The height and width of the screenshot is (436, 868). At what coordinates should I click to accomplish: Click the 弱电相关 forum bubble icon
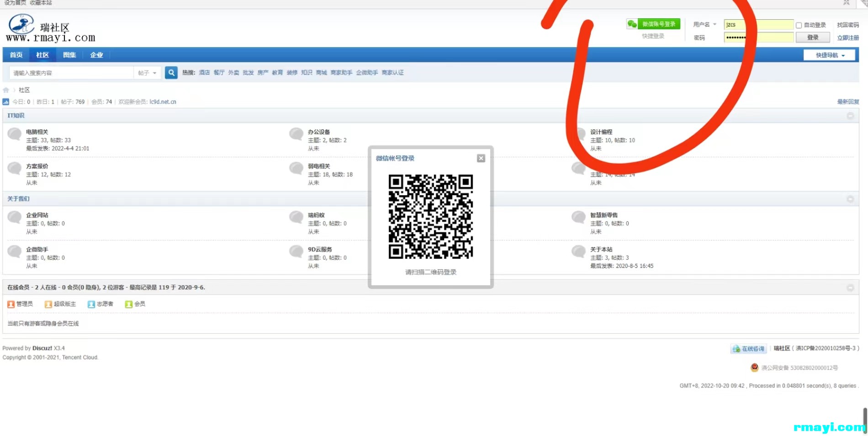(x=296, y=168)
